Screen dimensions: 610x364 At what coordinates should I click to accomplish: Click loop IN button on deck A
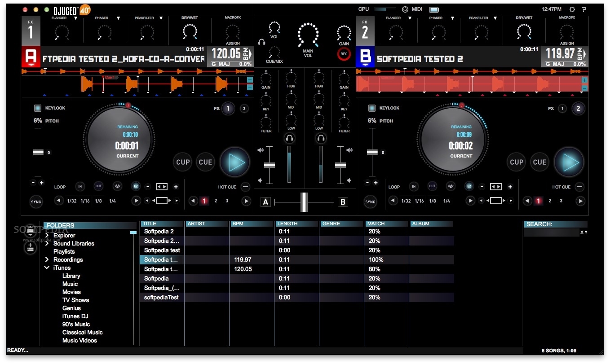[x=80, y=187]
